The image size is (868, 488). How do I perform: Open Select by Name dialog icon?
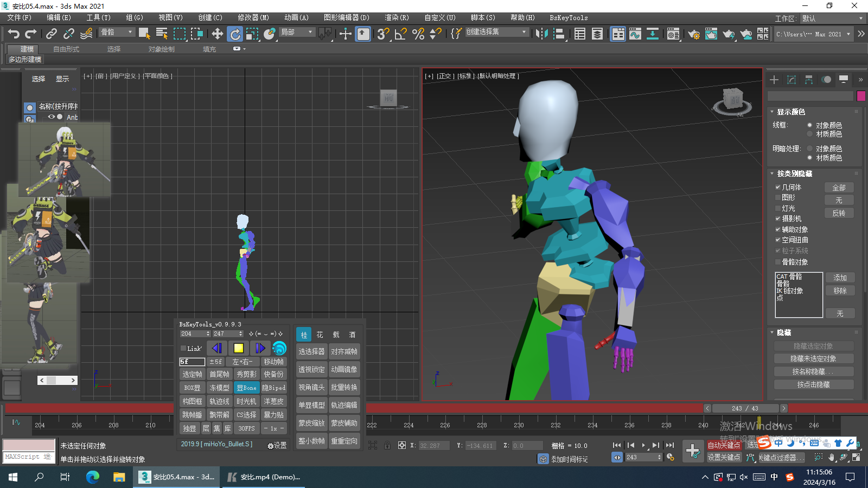(x=162, y=34)
